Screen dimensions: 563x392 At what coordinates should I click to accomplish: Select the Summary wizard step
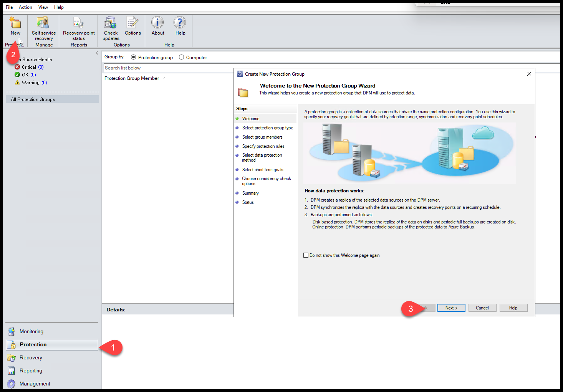click(250, 193)
